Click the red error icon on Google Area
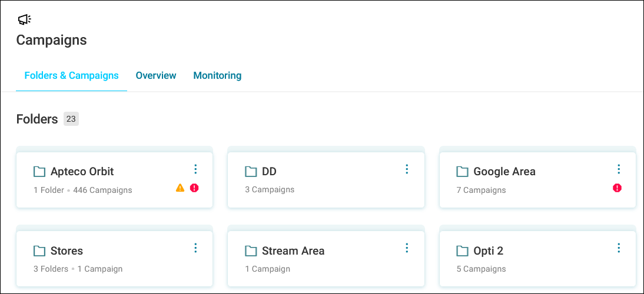Image resolution: width=644 pixels, height=294 pixels. [617, 188]
